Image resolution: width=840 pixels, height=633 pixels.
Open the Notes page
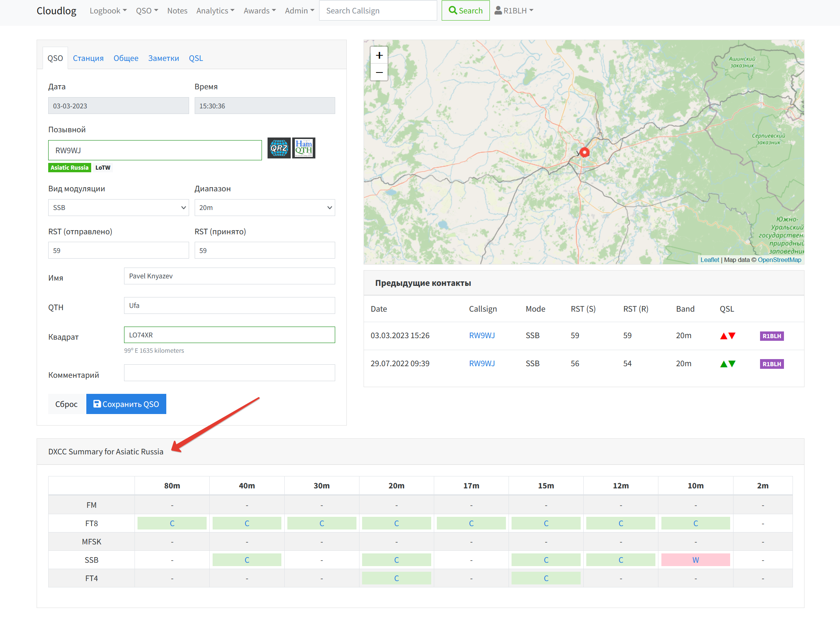177,10
